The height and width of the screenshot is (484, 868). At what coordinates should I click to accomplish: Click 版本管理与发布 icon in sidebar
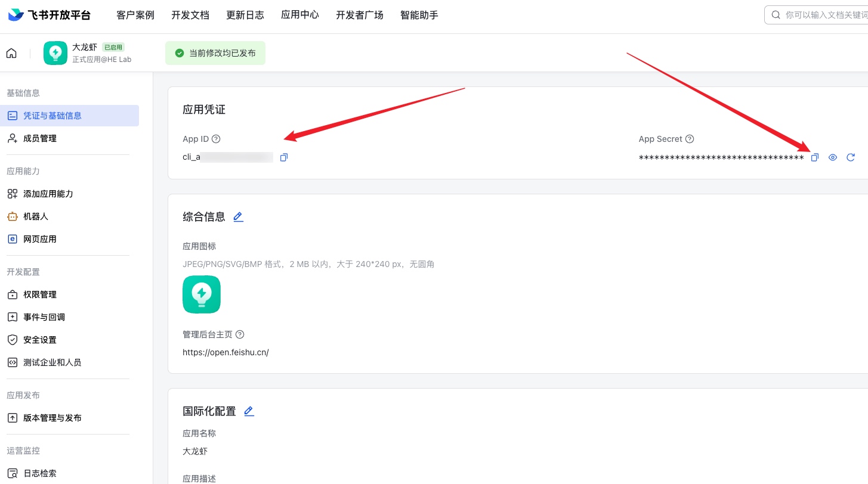pos(12,418)
